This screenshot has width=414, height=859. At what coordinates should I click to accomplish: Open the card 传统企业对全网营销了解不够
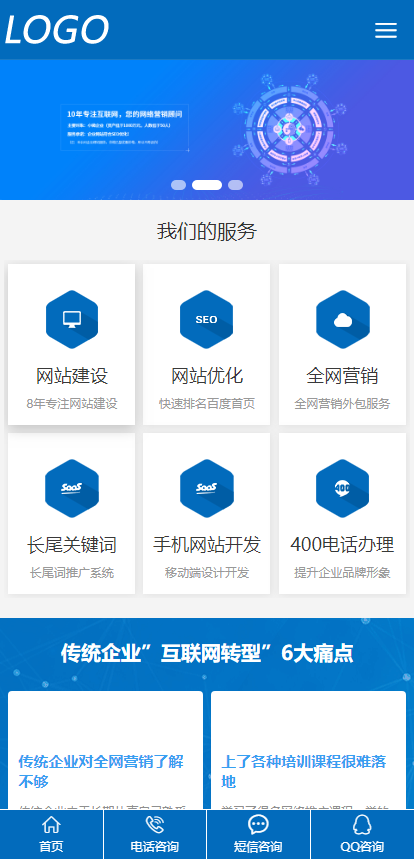click(105, 749)
